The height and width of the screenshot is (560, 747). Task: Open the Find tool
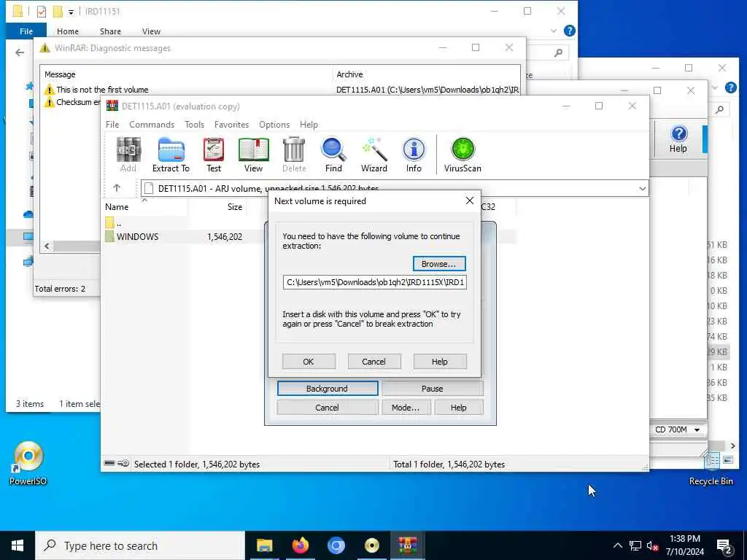pyautogui.click(x=333, y=155)
